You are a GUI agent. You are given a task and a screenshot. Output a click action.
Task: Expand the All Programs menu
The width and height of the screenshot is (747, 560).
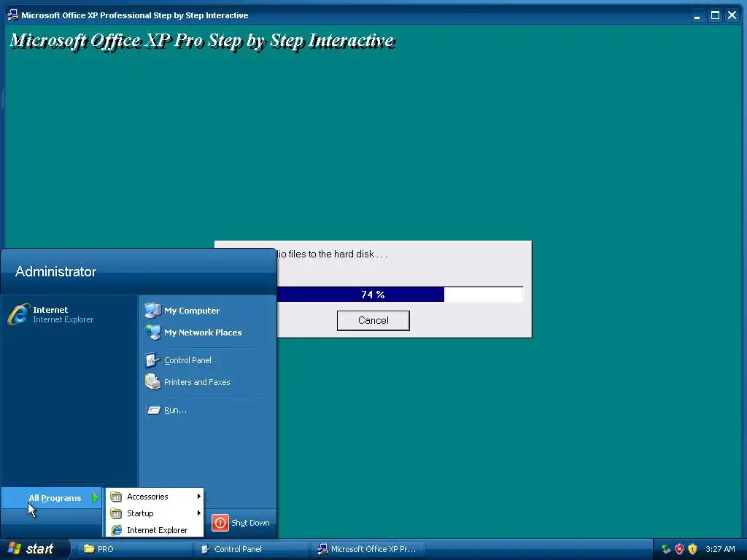click(x=52, y=498)
